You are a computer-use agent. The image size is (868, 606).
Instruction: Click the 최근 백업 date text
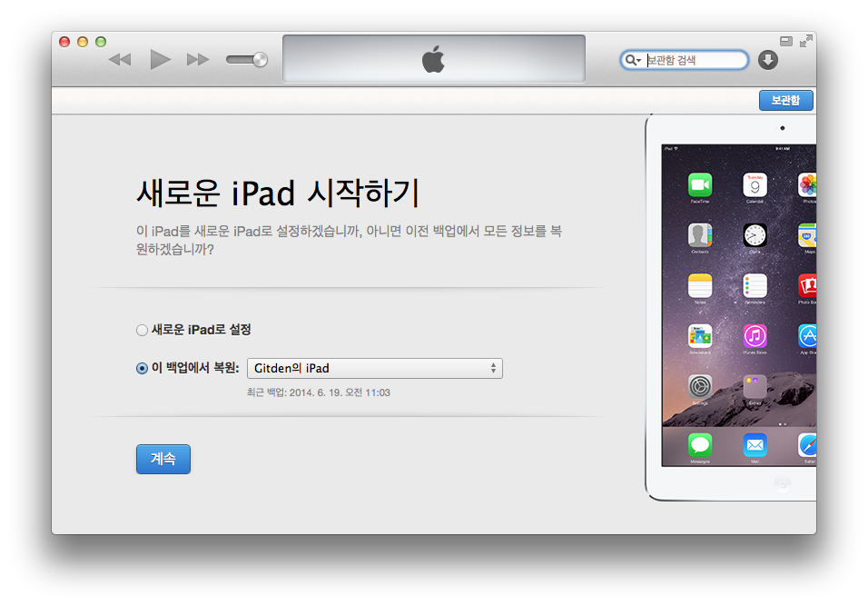pyautogui.click(x=319, y=392)
